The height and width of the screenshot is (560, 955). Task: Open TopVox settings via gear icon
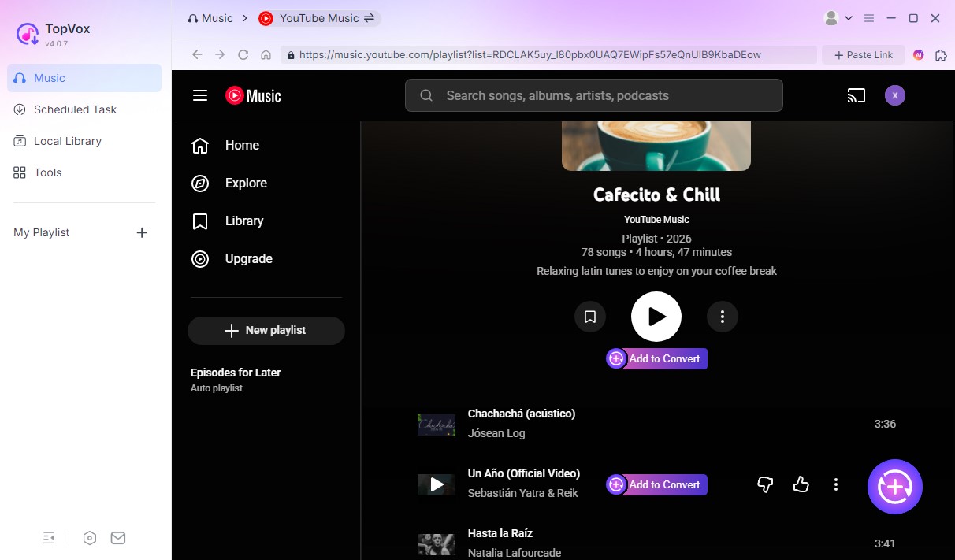[90, 537]
